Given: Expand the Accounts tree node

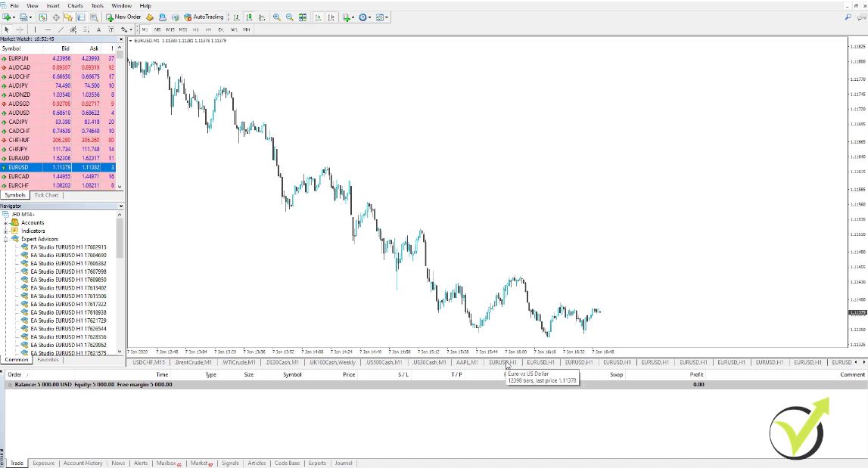Looking at the screenshot, I should click(6, 223).
